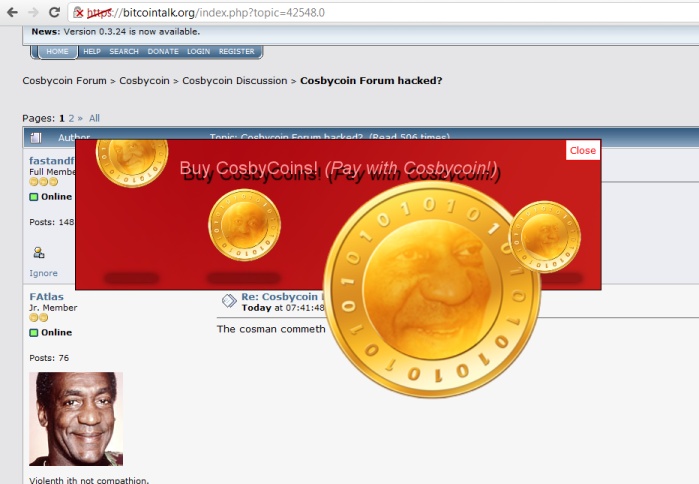Click the Cosbycoin Forum hacked? topic title
Viewport: 699px width, 484px height.
(371, 81)
